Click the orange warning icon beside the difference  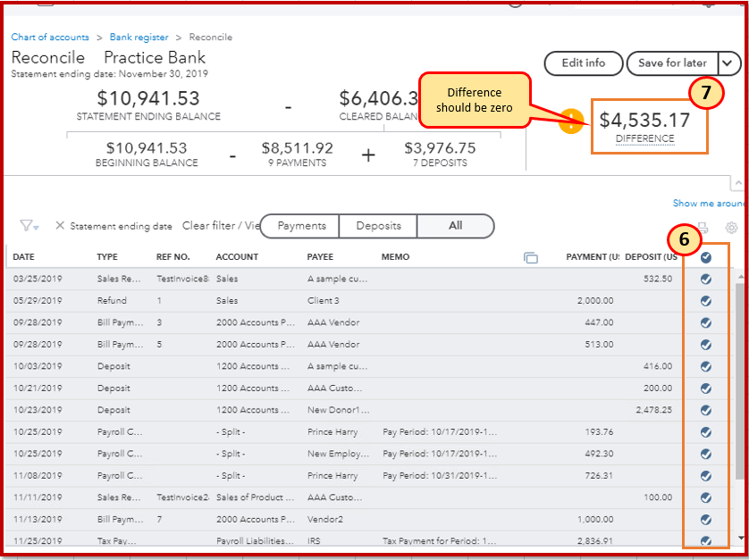click(x=571, y=121)
